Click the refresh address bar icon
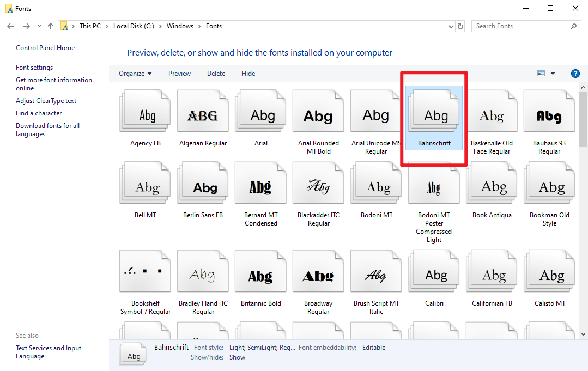 click(460, 26)
